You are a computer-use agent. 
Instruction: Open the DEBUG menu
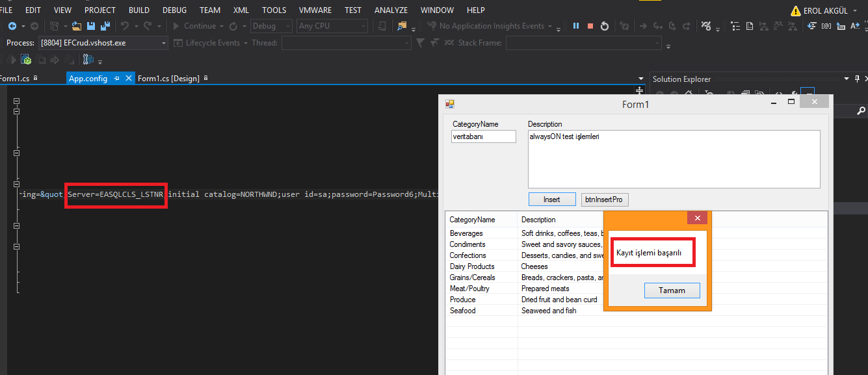click(x=174, y=10)
